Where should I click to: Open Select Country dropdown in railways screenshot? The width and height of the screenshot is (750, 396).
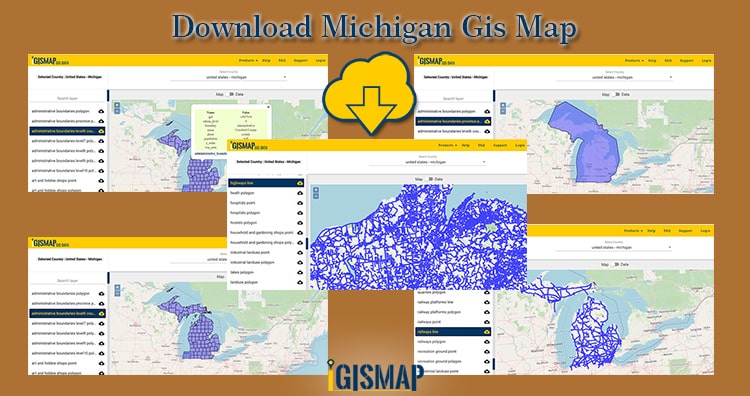click(613, 247)
